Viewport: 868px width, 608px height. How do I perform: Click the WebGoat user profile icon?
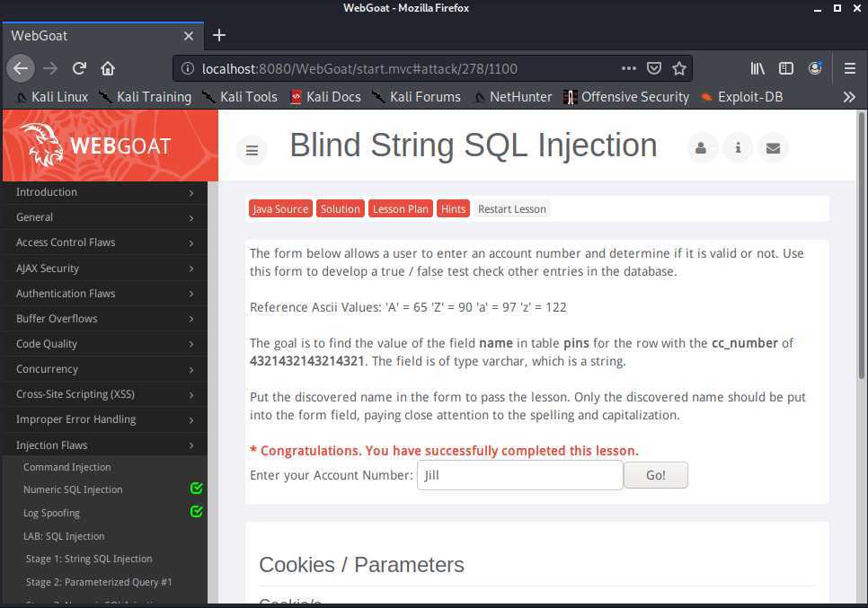tap(701, 147)
